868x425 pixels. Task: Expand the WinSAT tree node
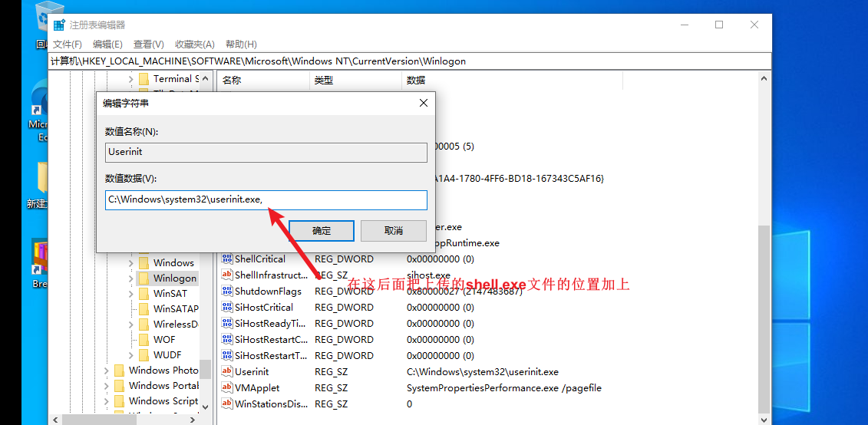[x=130, y=293]
